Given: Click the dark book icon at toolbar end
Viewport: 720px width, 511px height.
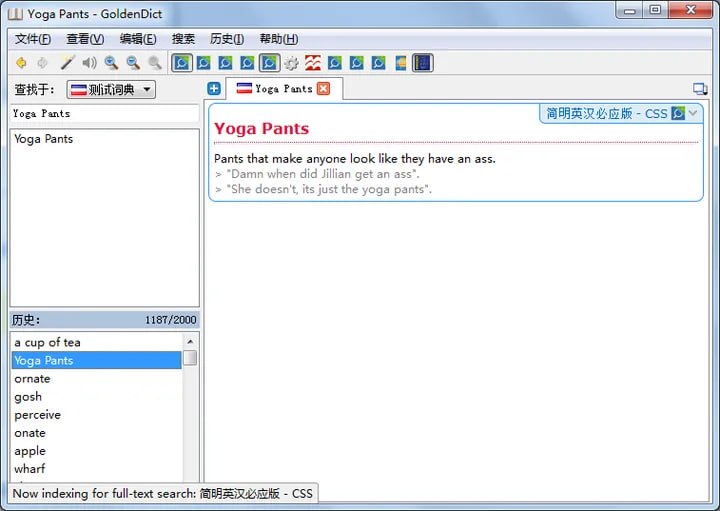Looking at the screenshot, I should pos(422,63).
